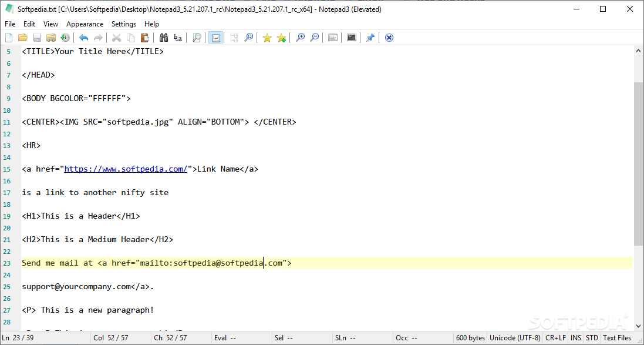Click line number 15 in the margin

6,169
